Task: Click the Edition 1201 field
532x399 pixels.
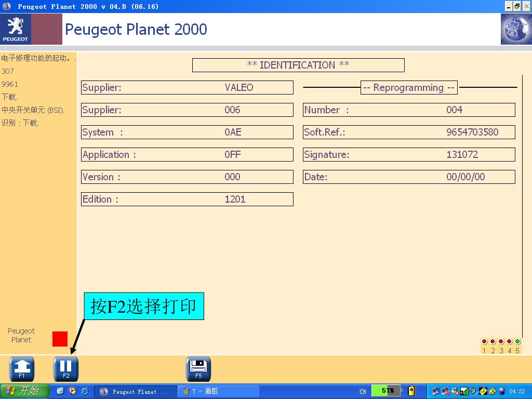Action: [x=187, y=199]
